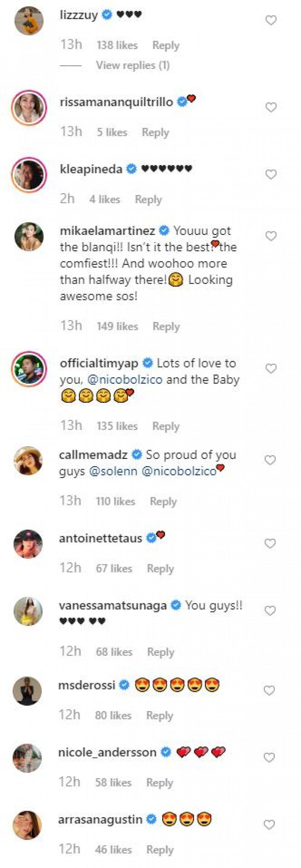View officialtimyap's story avatar
The height and width of the screenshot is (868, 301).
click(29, 369)
